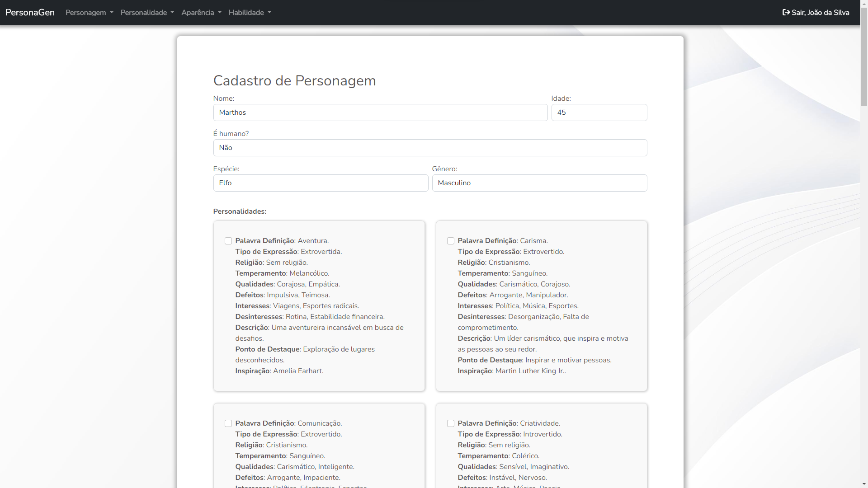Click Desinteresses: Rotina, Estabilidade financeira text
868x488 pixels.
click(x=310, y=317)
